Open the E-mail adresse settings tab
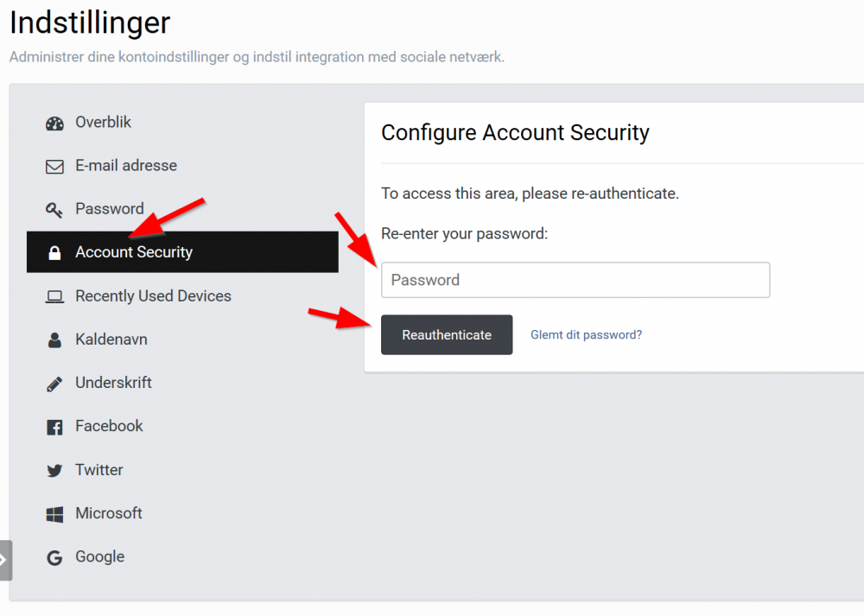The height and width of the screenshot is (616, 864). pyautogui.click(x=125, y=166)
